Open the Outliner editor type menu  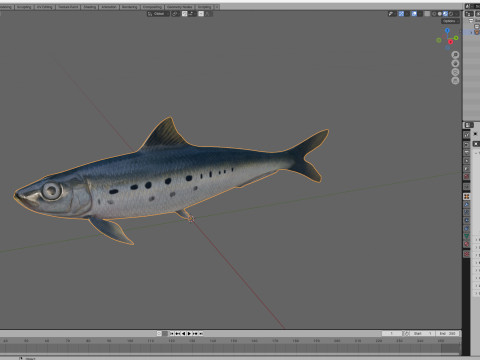(x=469, y=14)
